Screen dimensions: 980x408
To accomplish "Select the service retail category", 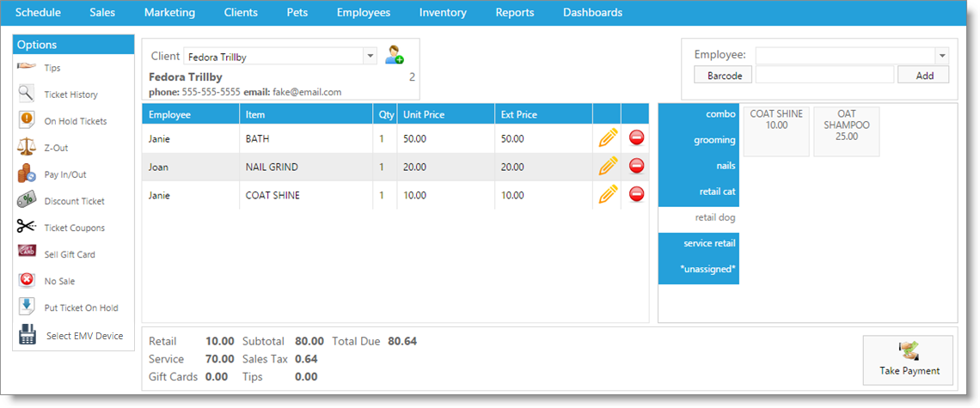I will [x=699, y=244].
